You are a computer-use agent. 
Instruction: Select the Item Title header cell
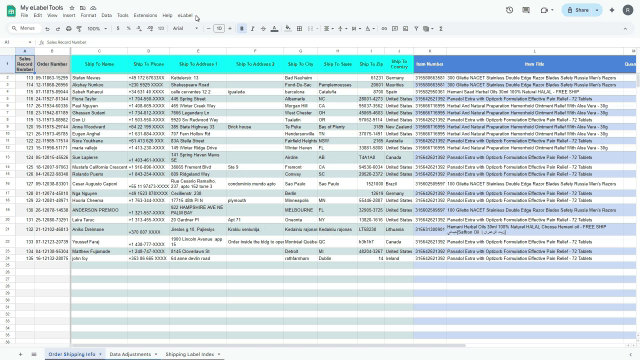pyautogui.click(x=535, y=64)
